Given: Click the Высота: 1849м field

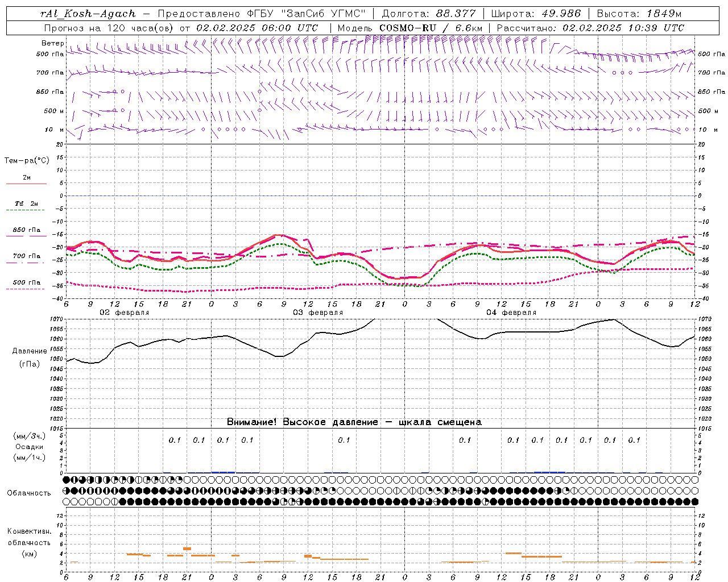Looking at the screenshot, I should [639, 14].
